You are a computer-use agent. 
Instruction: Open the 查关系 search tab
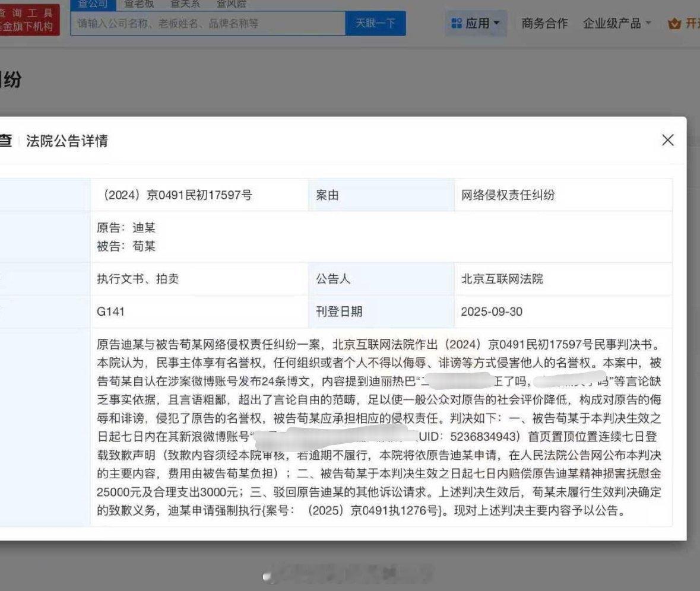pos(185,4)
